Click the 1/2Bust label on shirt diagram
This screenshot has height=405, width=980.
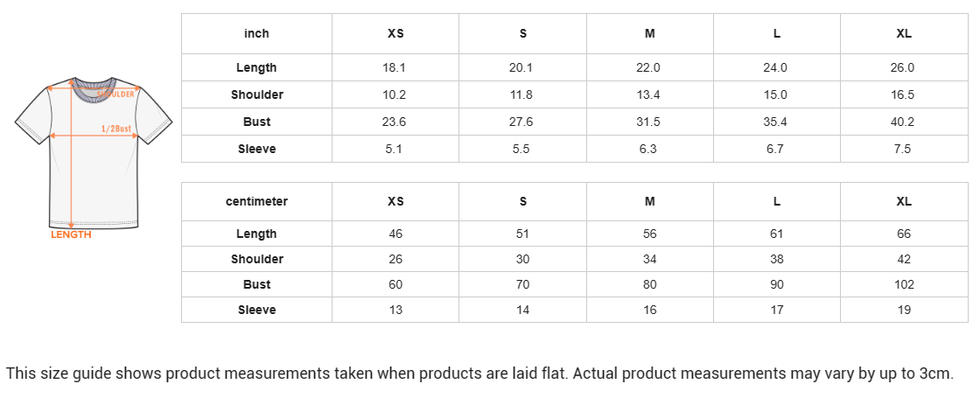coord(116,129)
